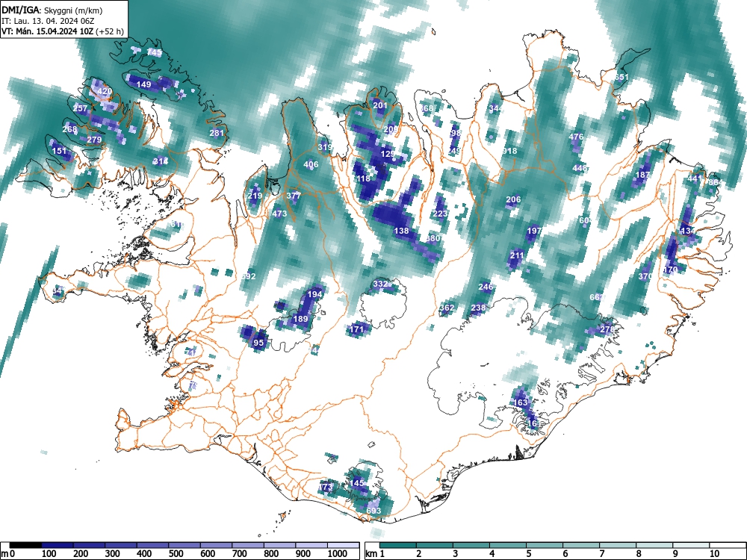
Task: Click the 194 value on the map
Action: 314,294
